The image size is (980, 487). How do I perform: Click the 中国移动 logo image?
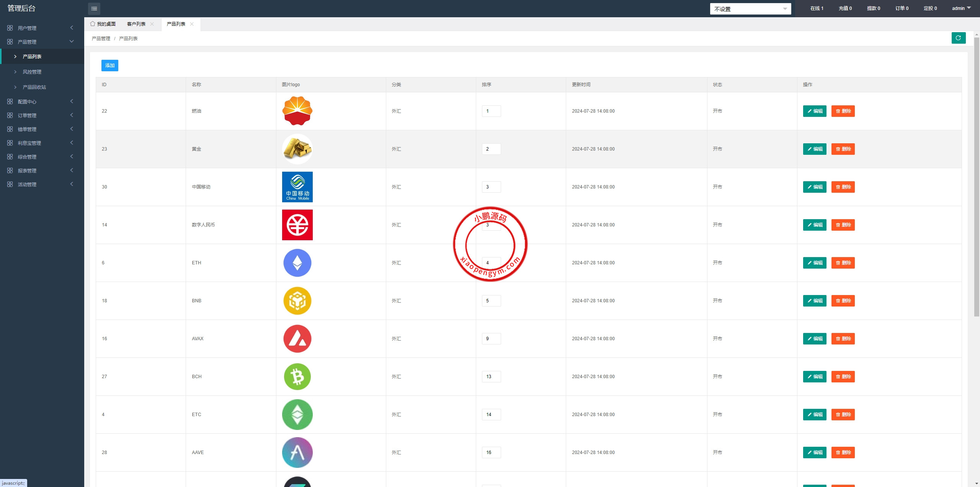297,187
